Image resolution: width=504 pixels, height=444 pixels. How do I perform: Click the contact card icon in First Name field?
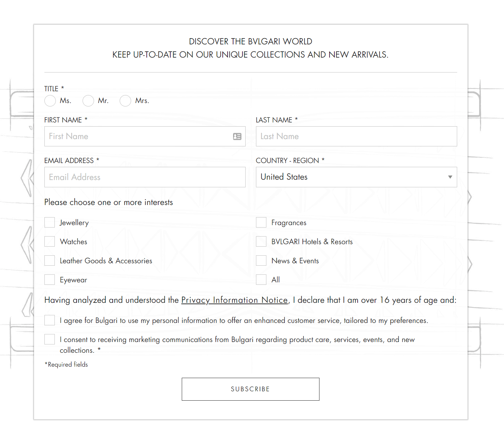click(237, 136)
